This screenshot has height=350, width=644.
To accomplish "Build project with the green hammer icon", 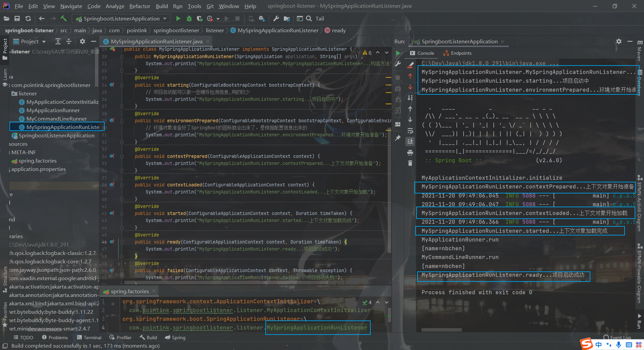I will point(64,18).
